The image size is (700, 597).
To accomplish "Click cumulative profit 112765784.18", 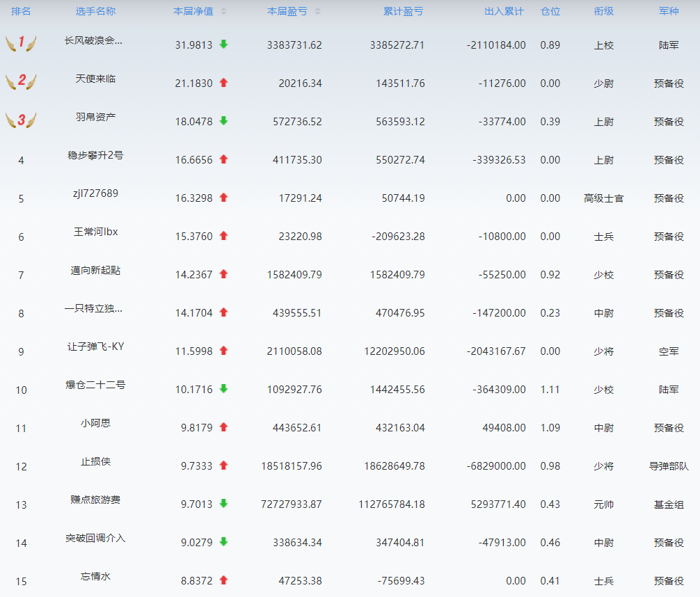I will pyautogui.click(x=392, y=504).
